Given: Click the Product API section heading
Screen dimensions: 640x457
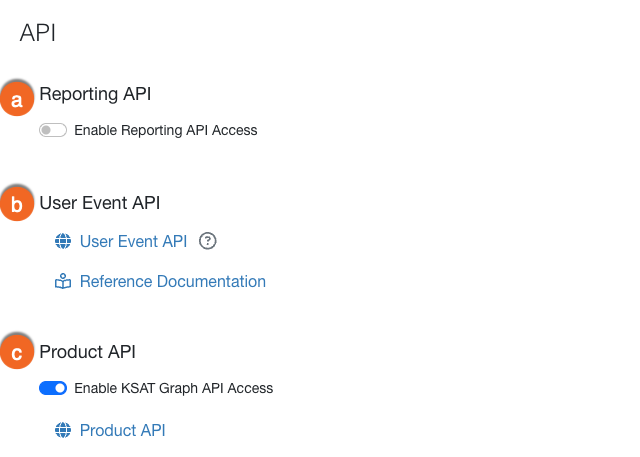Looking at the screenshot, I should pos(87,352).
